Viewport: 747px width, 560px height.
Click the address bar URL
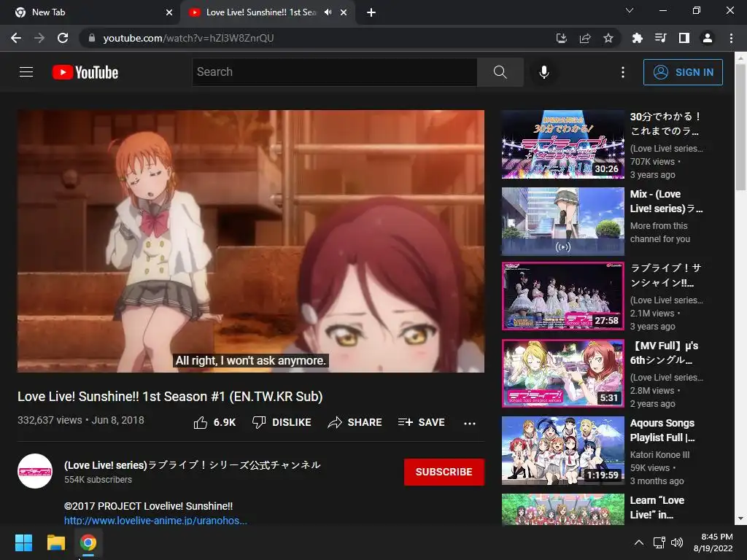click(x=188, y=38)
